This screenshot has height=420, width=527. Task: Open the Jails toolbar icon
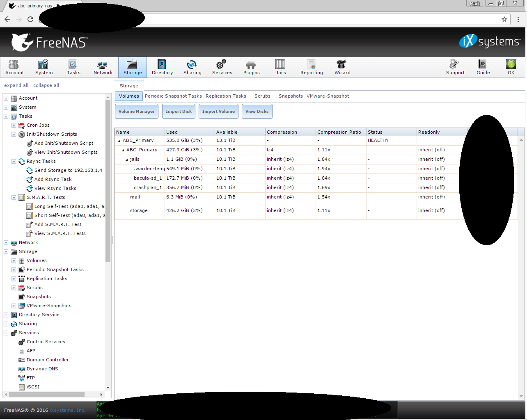pyautogui.click(x=281, y=67)
